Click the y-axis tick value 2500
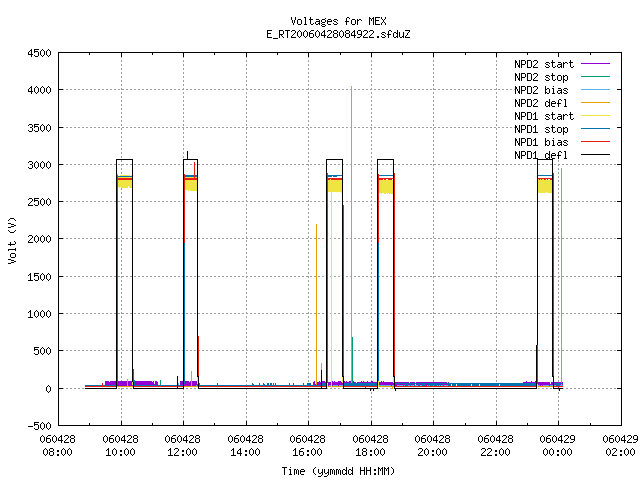The height and width of the screenshot is (480, 640). [x=39, y=202]
